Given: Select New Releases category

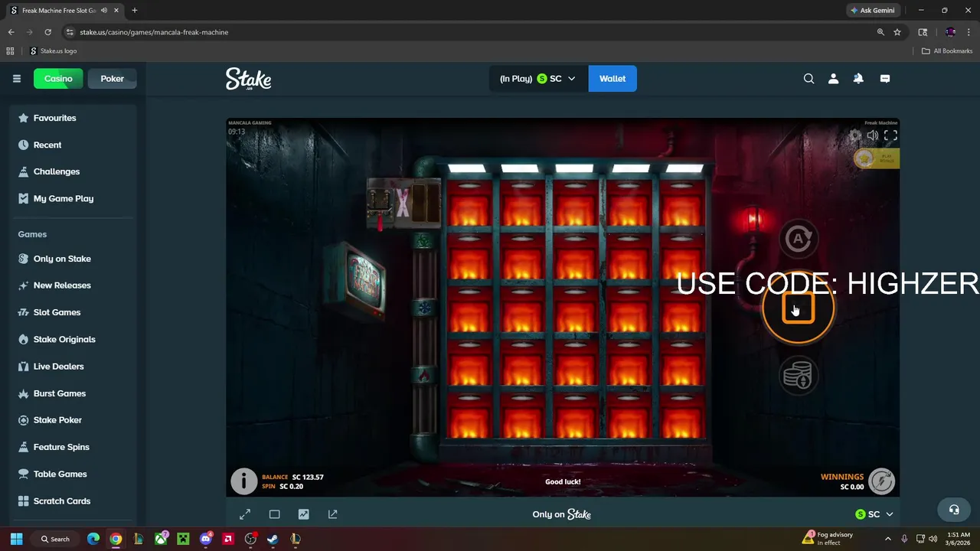Looking at the screenshot, I should (x=73, y=285).
